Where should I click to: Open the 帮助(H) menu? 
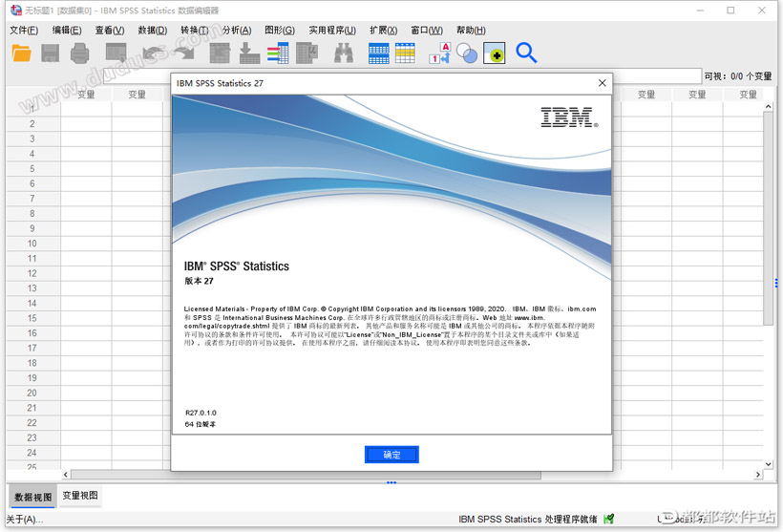(471, 31)
